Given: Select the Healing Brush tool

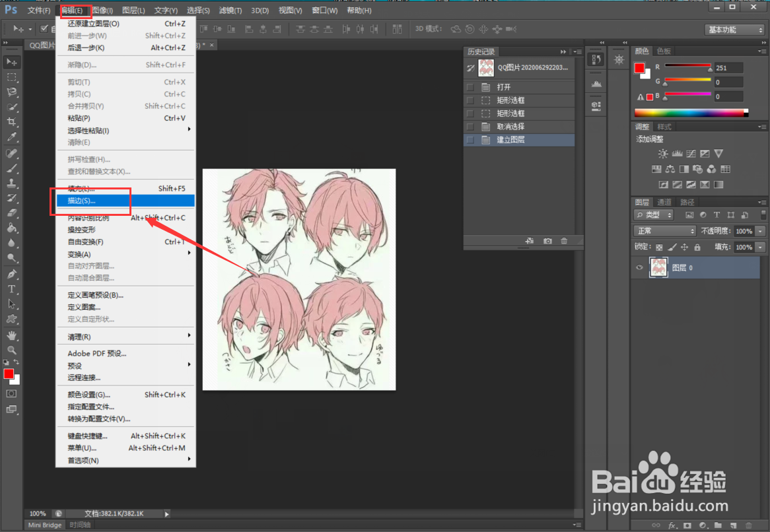Looking at the screenshot, I should coord(11,153).
